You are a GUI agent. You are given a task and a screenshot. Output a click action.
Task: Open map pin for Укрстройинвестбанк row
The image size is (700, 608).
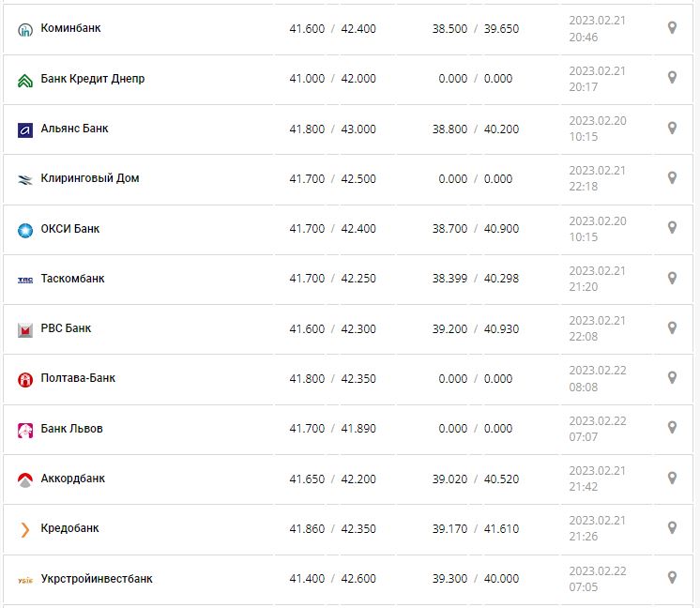point(672,577)
